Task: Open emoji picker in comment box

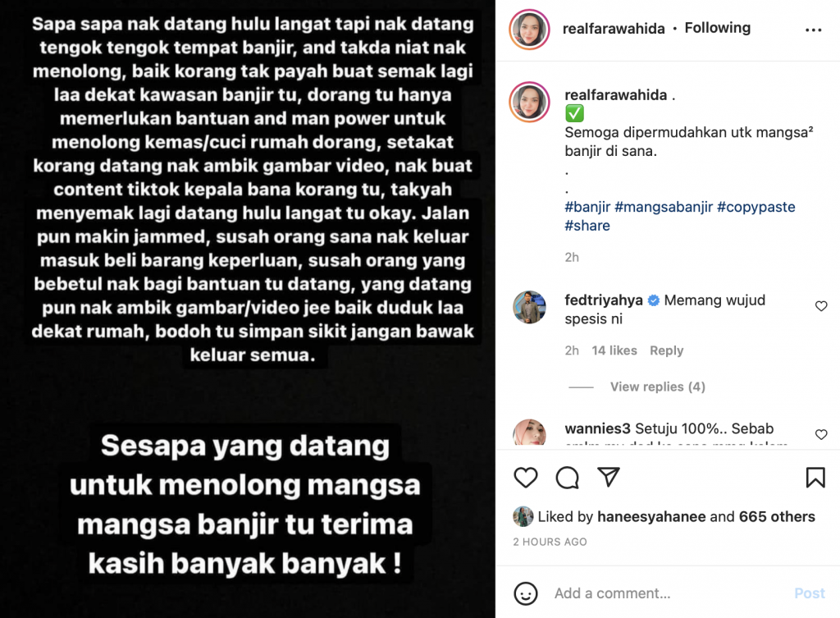Action: click(526, 593)
